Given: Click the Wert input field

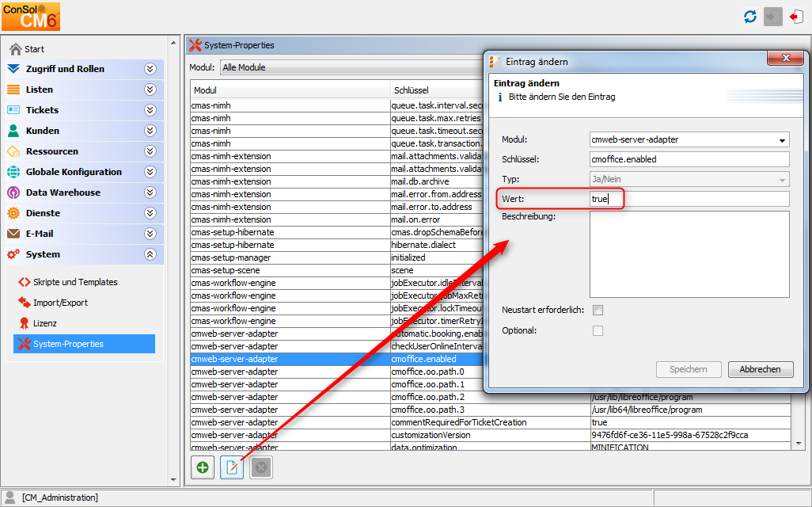Looking at the screenshot, I should coord(689,199).
